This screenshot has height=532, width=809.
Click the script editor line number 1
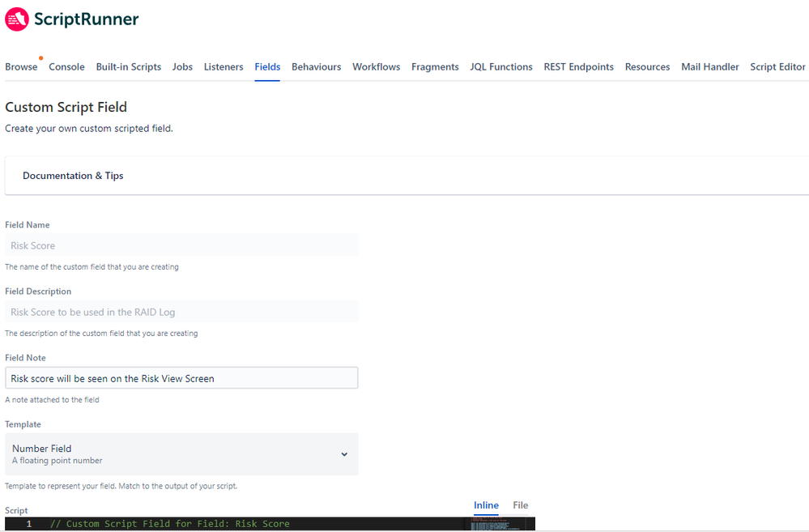tap(29, 524)
